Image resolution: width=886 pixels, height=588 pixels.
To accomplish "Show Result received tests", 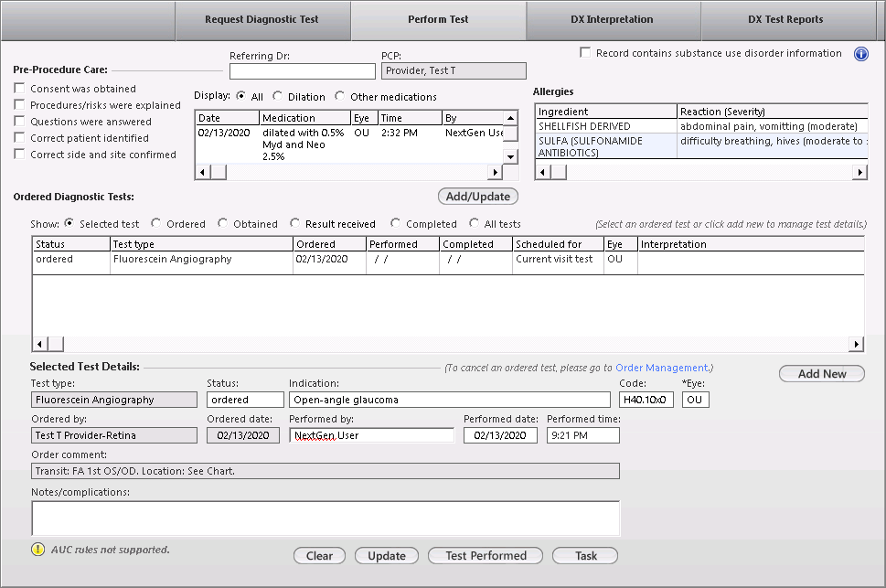I will click(295, 223).
